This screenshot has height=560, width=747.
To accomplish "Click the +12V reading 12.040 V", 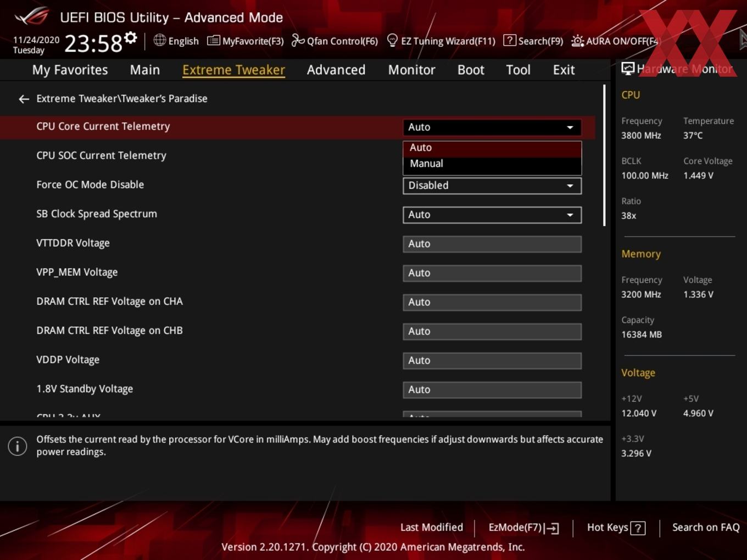I will tap(639, 413).
